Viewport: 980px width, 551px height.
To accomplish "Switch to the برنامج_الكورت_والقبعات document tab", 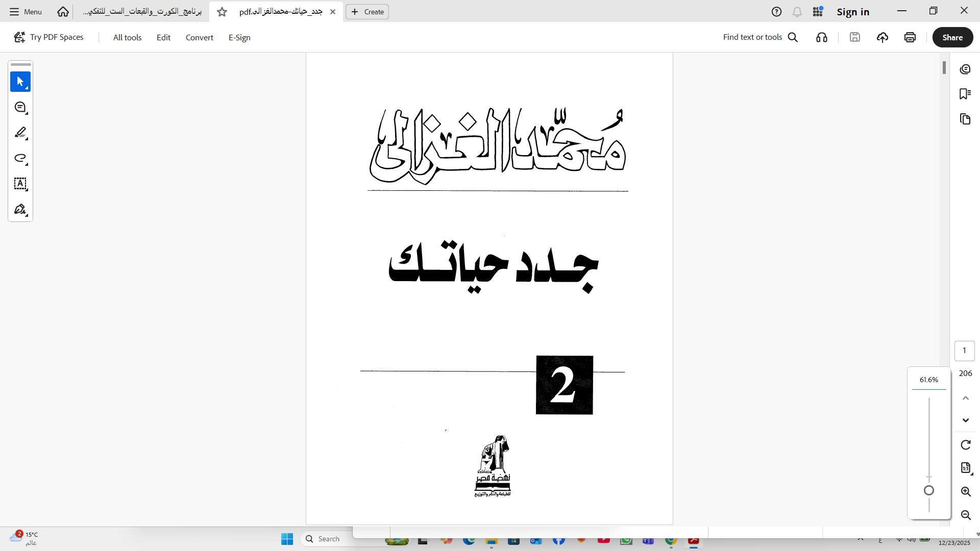I will click(x=142, y=12).
